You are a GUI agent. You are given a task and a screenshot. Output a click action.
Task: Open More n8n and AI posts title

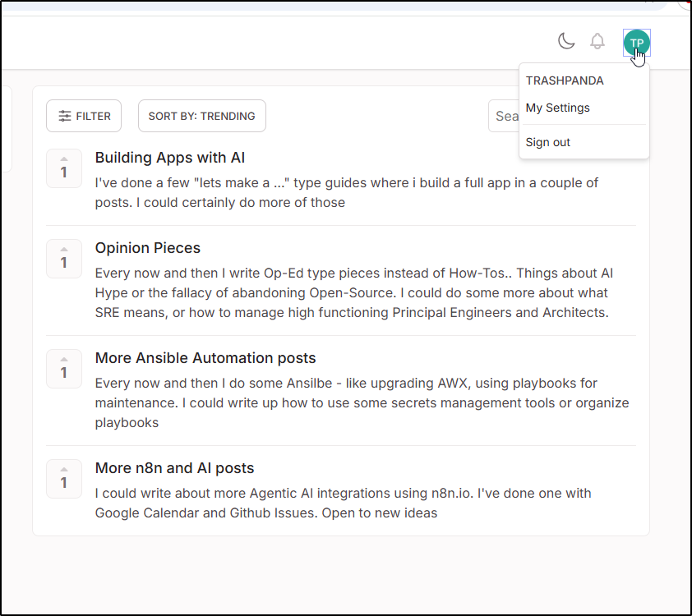(x=174, y=468)
